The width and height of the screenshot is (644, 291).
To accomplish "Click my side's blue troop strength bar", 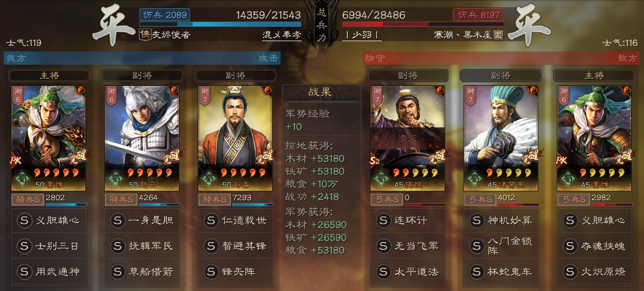I will click(x=220, y=24).
